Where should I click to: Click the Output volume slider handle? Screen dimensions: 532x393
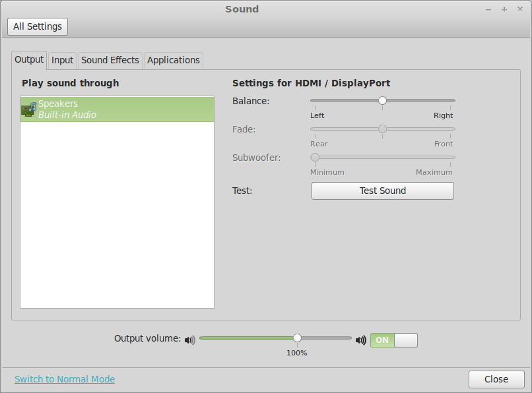click(297, 338)
